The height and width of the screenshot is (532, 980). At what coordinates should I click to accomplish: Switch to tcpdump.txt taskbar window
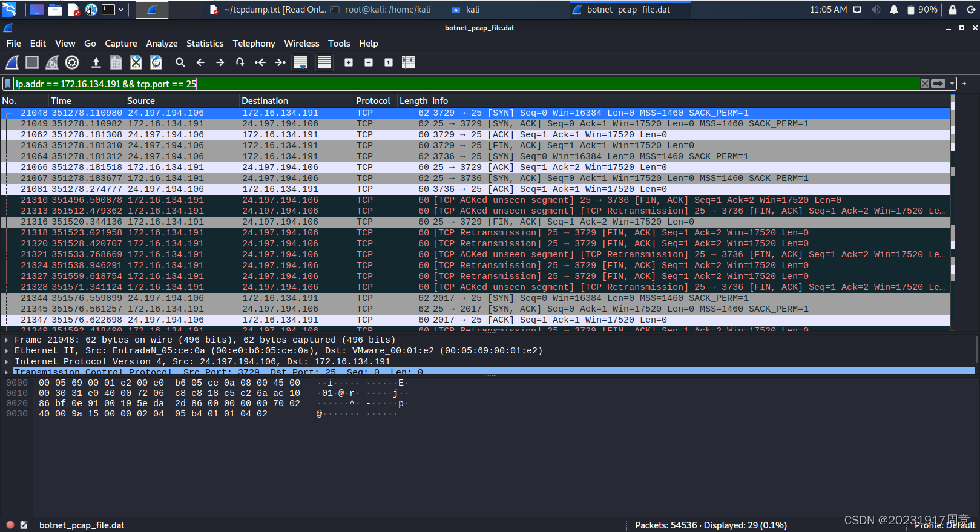[x=268, y=10]
